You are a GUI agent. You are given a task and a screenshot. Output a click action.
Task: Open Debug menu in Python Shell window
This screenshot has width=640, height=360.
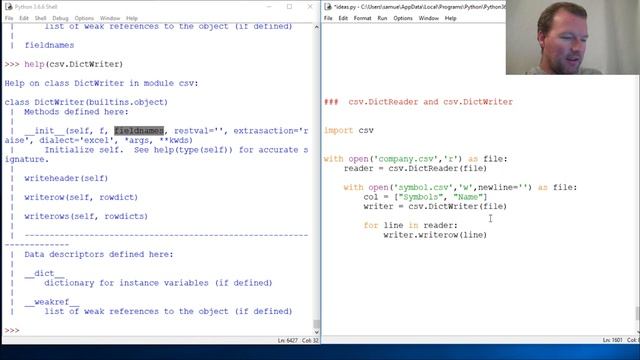pos(60,18)
